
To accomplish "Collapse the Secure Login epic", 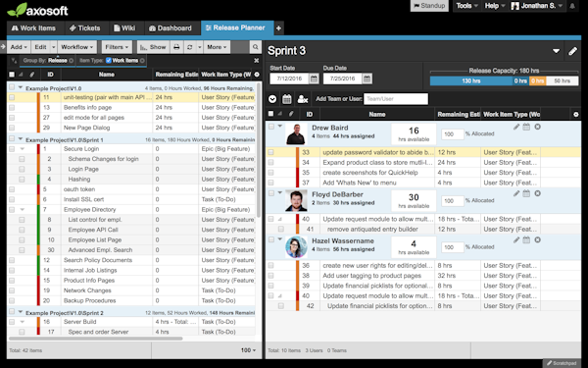I will [23, 149].
